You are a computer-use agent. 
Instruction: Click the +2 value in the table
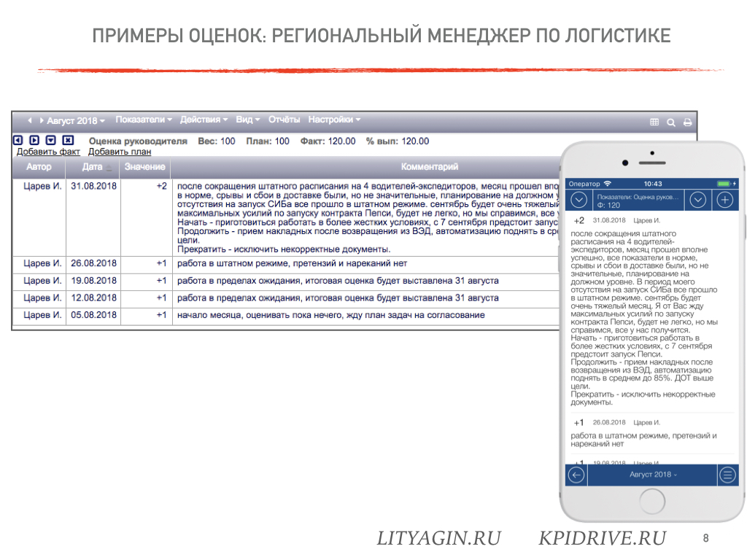[161, 186]
